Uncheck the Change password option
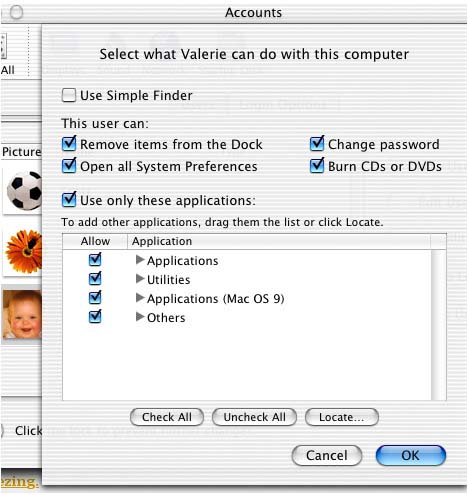 [317, 144]
